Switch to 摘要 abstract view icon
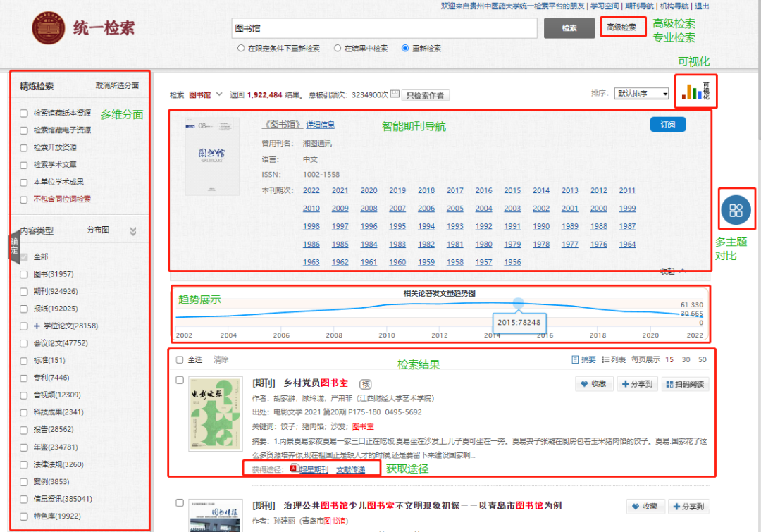This screenshot has width=761, height=532. [x=575, y=359]
